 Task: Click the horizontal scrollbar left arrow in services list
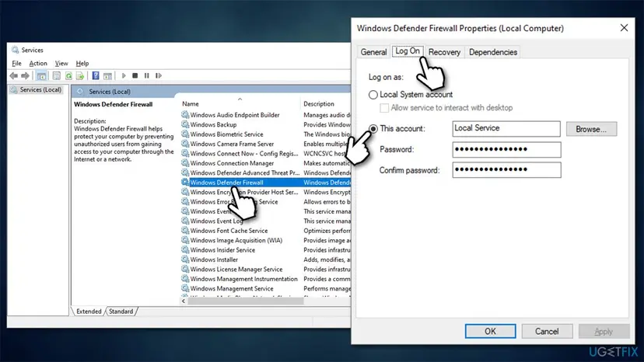tap(184, 301)
